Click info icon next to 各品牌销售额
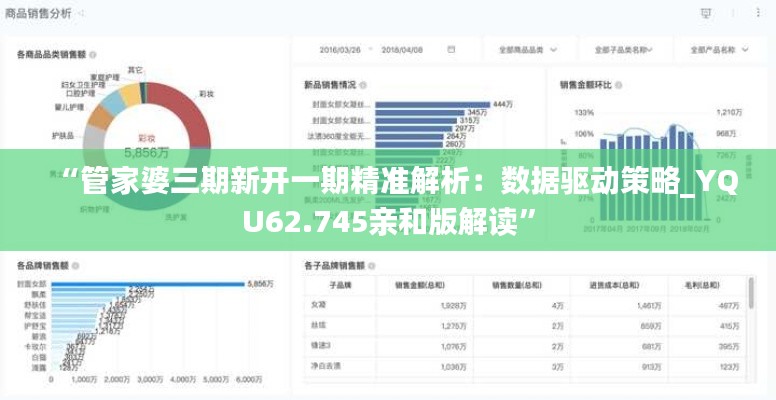The width and height of the screenshot is (776, 400). (75, 266)
